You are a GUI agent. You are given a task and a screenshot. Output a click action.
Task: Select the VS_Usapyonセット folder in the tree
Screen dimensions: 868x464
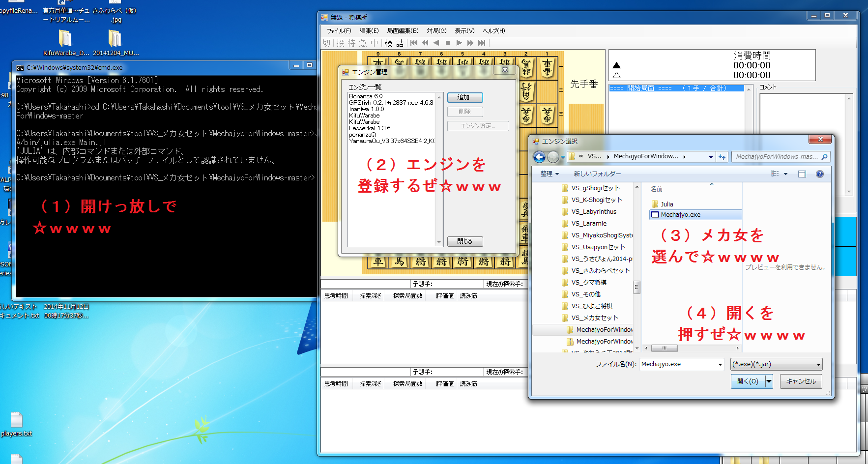(593, 247)
